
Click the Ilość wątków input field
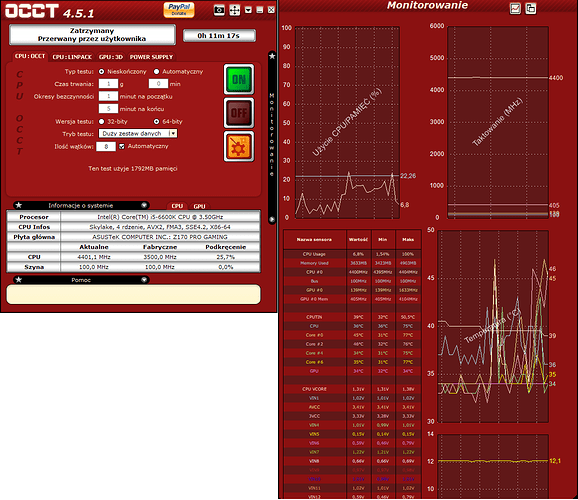click(x=106, y=146)
